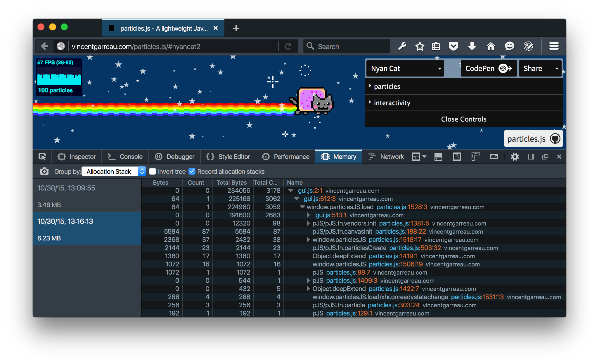Take a memory snapshot camera icon
Viewport: 599px width, 364px height.
coord(44,171)
